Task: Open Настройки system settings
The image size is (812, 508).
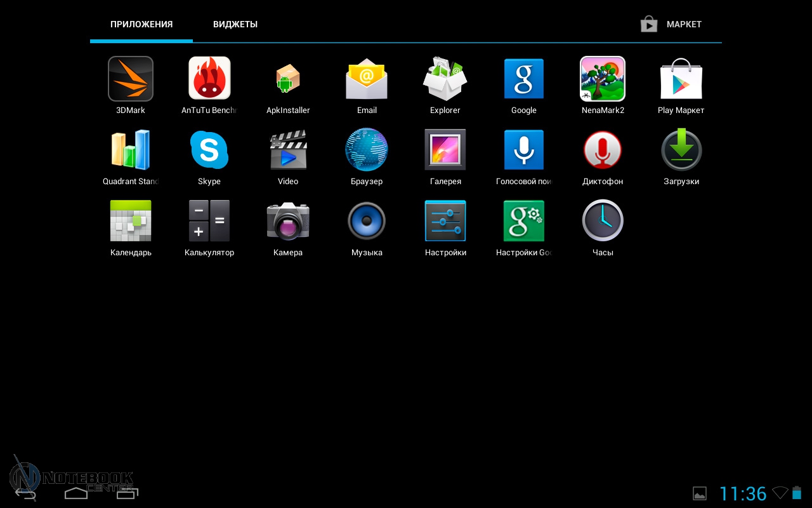Action: 445,222
